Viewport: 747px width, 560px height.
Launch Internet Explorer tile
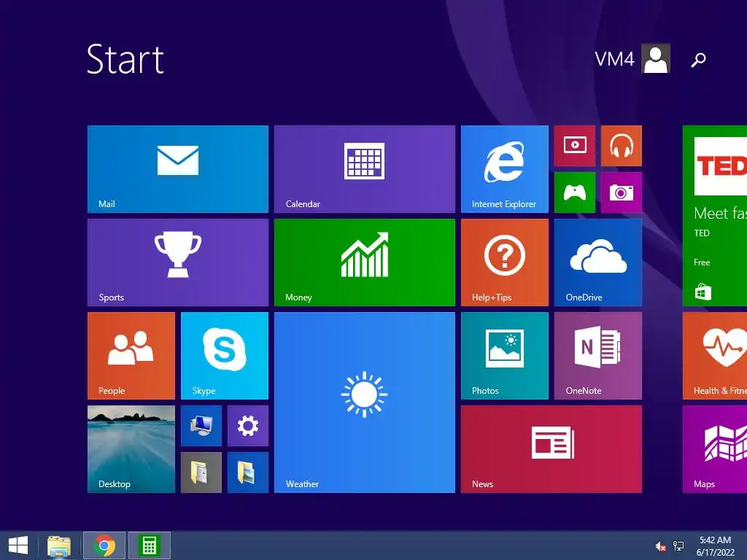505,169
